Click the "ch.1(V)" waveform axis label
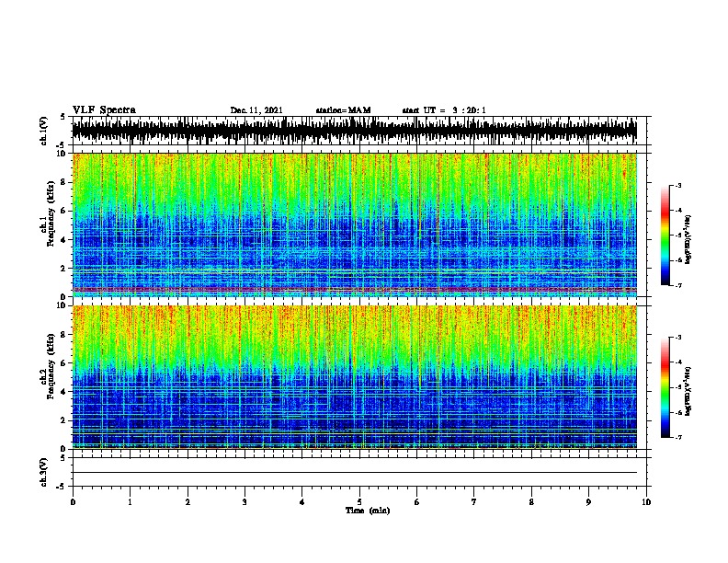 point(44,131)
